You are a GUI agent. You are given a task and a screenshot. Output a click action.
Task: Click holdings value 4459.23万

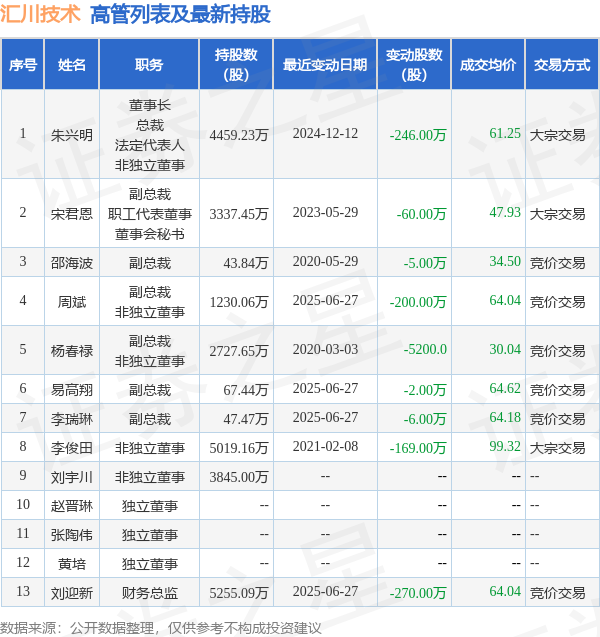[x=239, y=135]
